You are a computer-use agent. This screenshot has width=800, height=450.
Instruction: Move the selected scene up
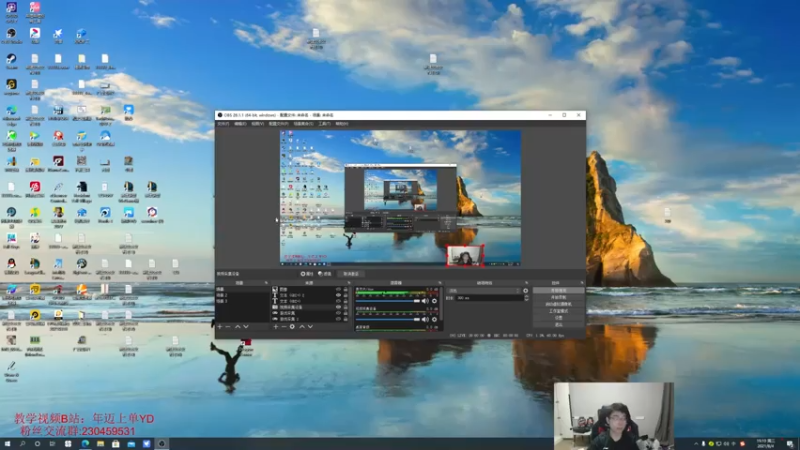coord(237,327)
